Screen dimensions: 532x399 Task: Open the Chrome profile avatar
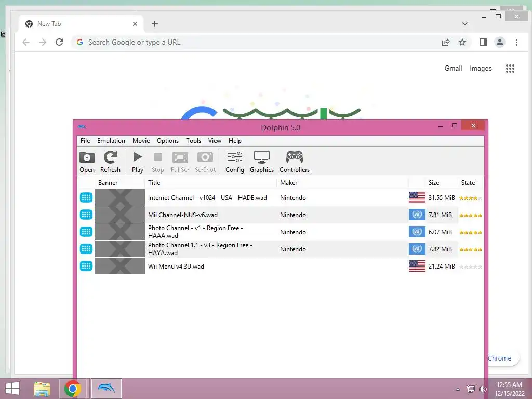click(x=499, y=42)
